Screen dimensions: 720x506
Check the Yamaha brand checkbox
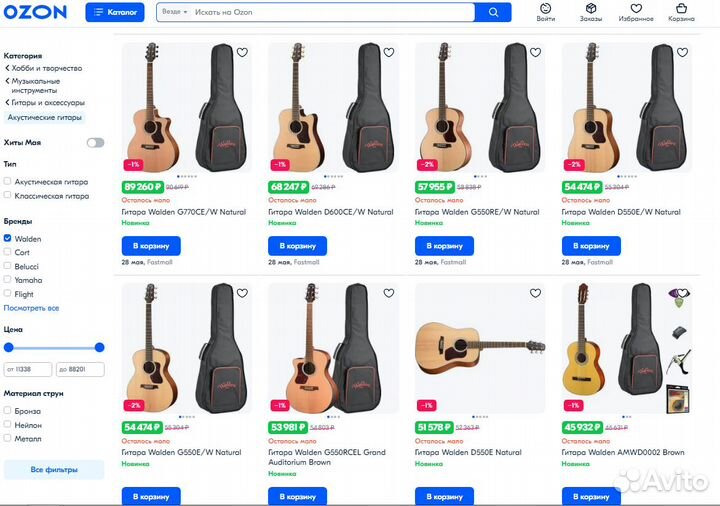(8, 281)
